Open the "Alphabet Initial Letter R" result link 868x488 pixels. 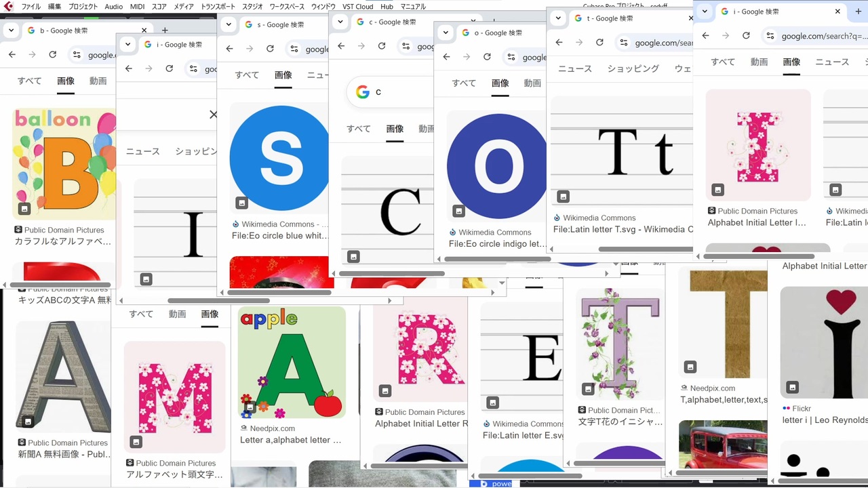point(421,424)
